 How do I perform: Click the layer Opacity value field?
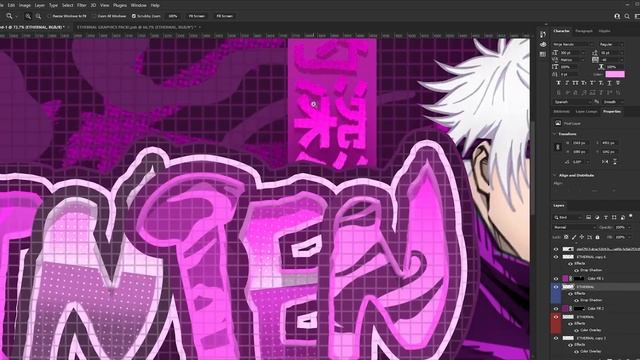coord(620,227)
